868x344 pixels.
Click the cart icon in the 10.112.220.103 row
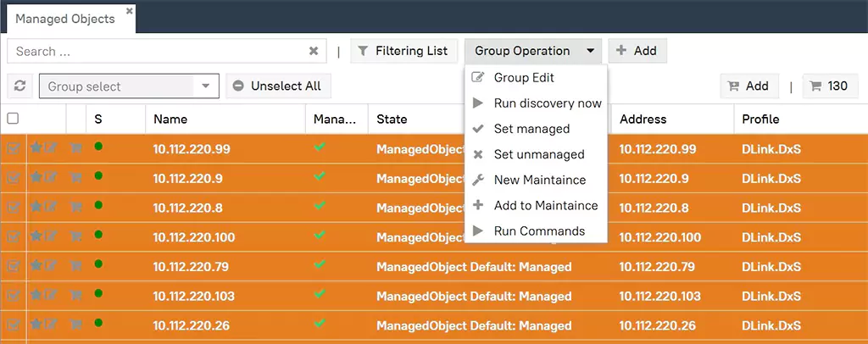pyautogui.click(x=75, y=296)
